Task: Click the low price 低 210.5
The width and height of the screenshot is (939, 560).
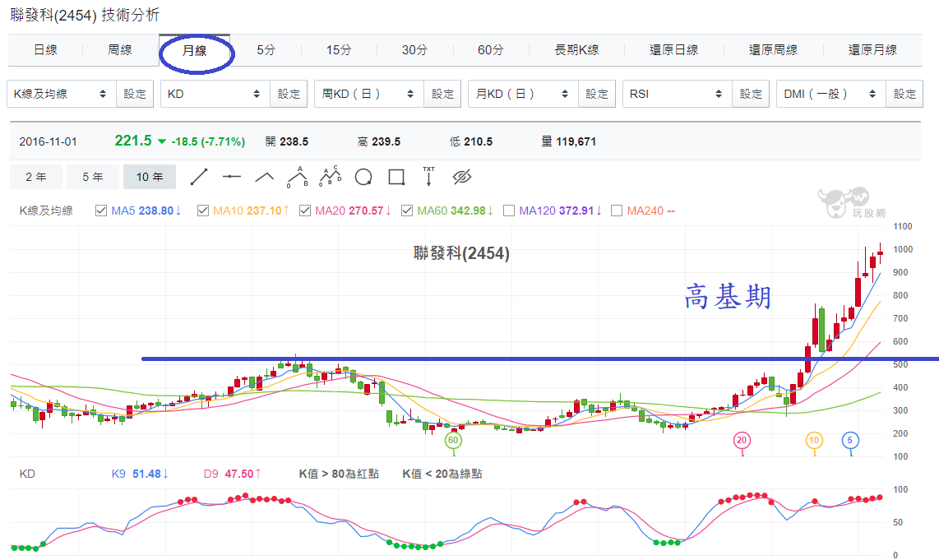Action: click(x=471, y=142)
